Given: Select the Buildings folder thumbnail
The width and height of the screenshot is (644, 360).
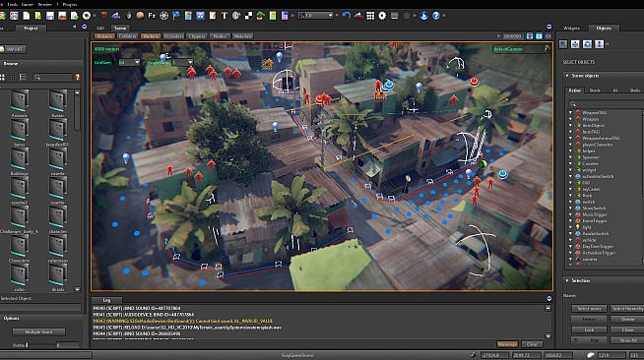Looking at the screenshot, I should (19, 162).
